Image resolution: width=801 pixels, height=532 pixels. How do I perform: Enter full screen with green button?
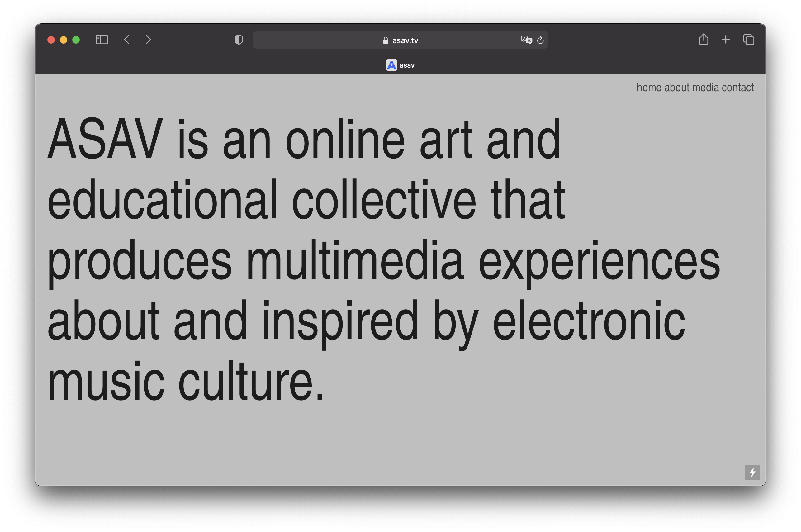pyautogui.click(x=76, y=40)
